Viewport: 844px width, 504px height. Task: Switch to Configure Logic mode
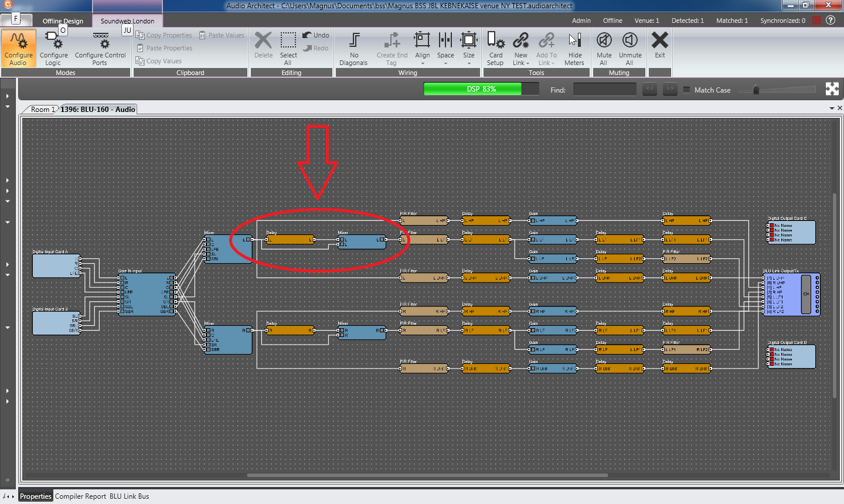point(53,48)
